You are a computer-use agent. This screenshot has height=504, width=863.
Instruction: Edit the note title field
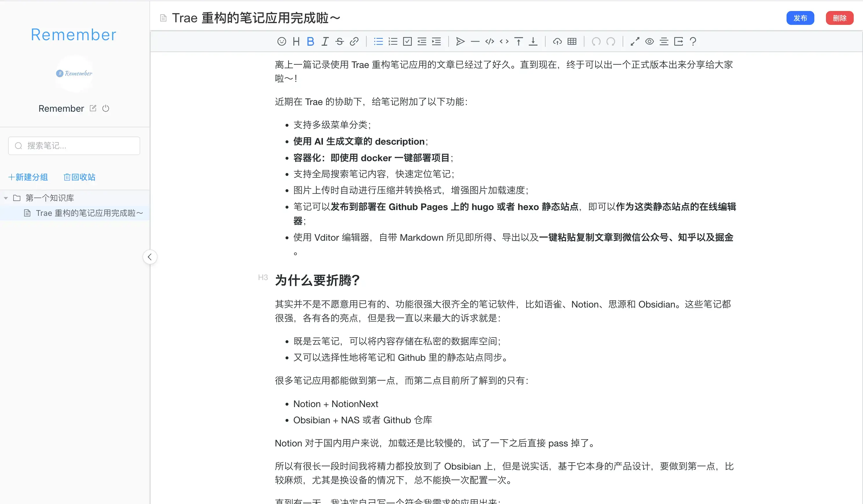[x=256, y=18]
